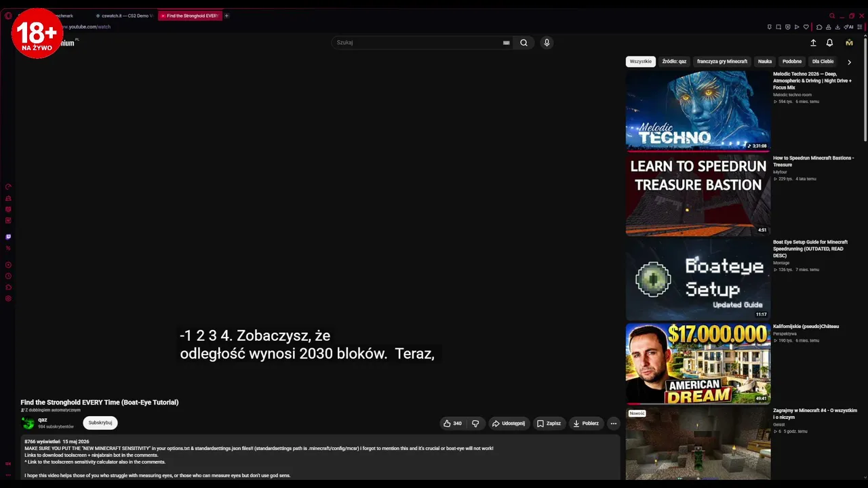Screen dimensions: 868x488
Task: Open the Boateye Setup video thumbnail
Action: (x=698, y=279)
